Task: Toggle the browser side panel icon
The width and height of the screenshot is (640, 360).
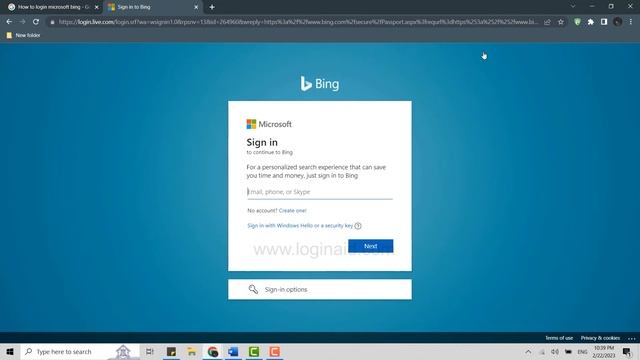Action: [604, 22]
